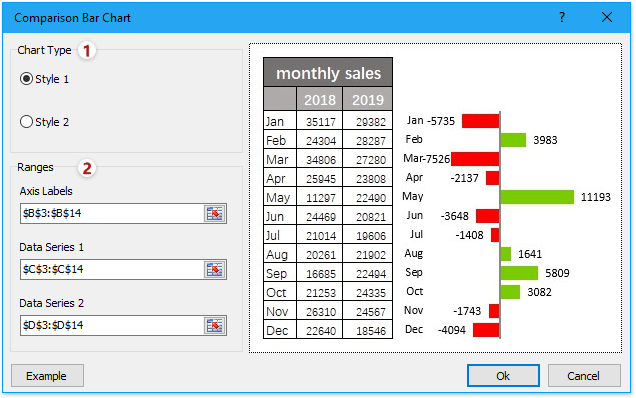Click the 2019 column header

point(367,99)
